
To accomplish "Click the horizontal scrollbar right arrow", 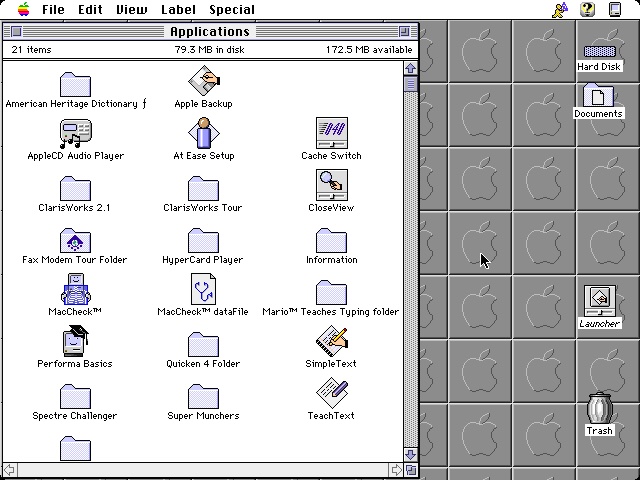I will click(x=396, y=469).
